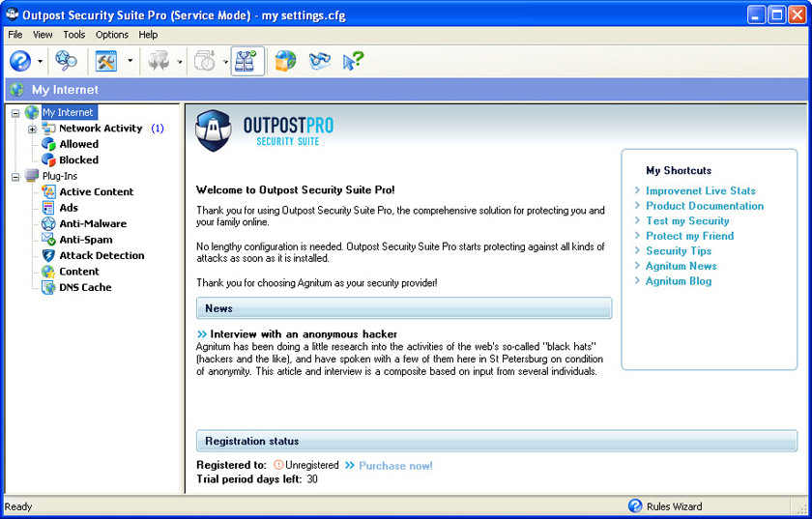Click the goggles toolbar icon

(320, 61)
